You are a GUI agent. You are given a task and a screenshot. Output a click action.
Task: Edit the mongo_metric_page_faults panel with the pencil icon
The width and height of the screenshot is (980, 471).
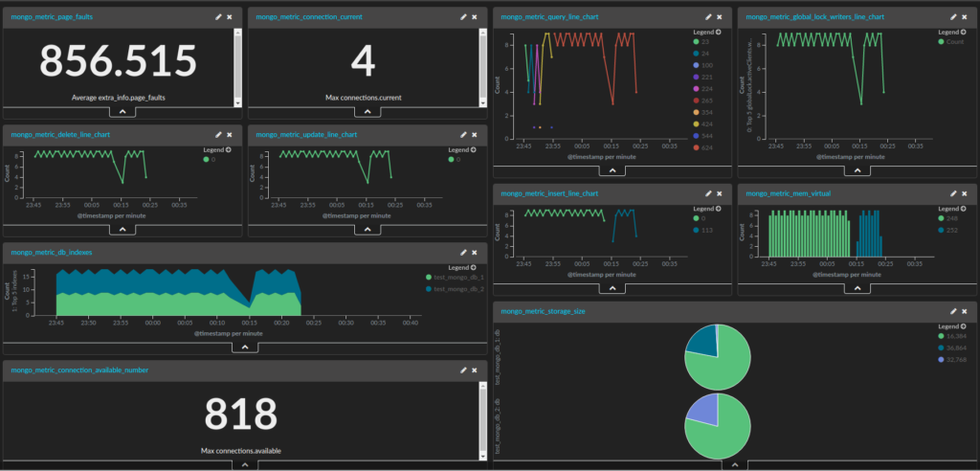218,17
